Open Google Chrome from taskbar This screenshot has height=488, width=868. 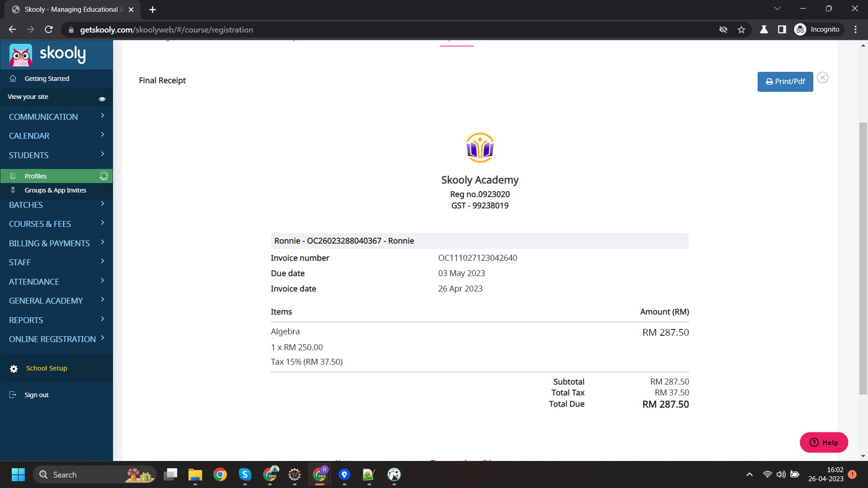click(220, 474)
